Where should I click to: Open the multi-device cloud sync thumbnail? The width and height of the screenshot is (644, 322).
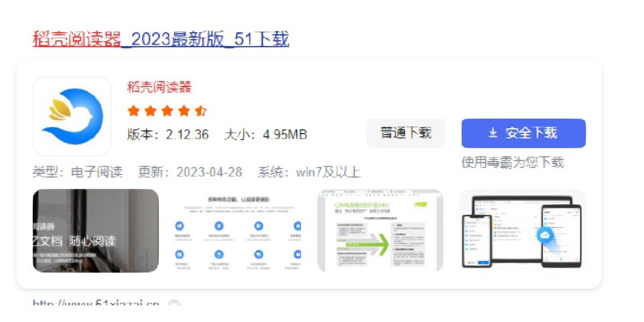tap(522, 230)
